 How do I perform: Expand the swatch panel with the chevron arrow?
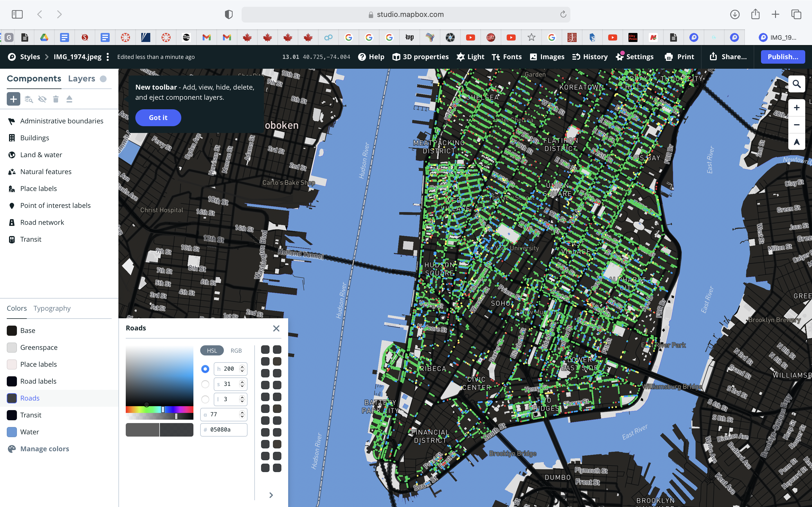pyautogui.click(x=271, y=495)
